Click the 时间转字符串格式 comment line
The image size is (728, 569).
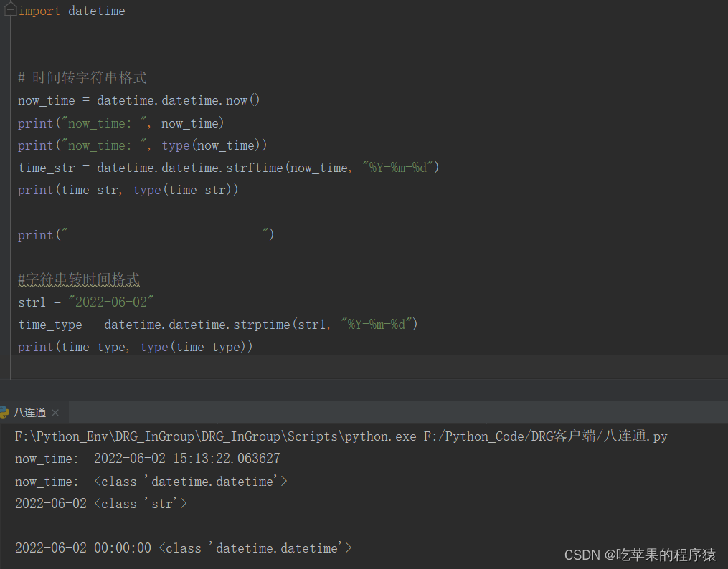82,77
